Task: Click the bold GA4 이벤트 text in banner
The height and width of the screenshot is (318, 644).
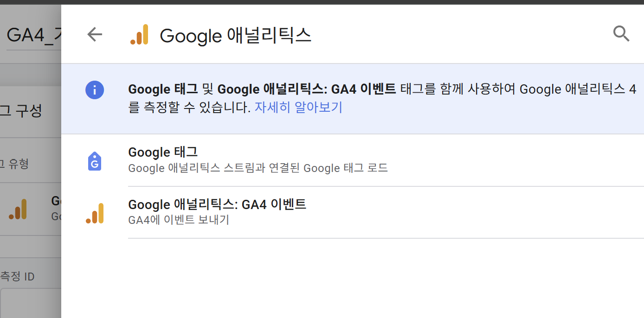Action: (363, 89)
